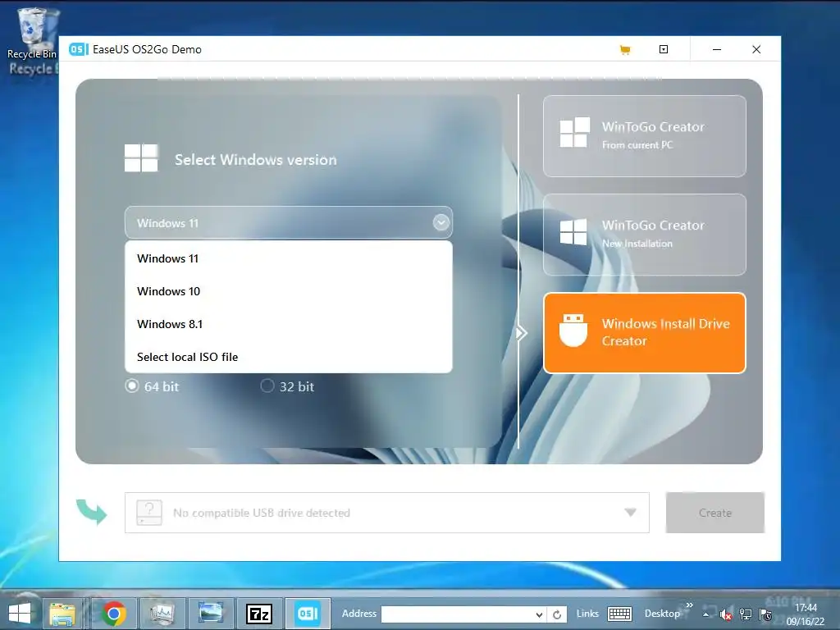Image resolution: width=840 pixels, height=630 pixels.
Task: Expand the Desktop toolbar chevron
Action: [689, 605]
